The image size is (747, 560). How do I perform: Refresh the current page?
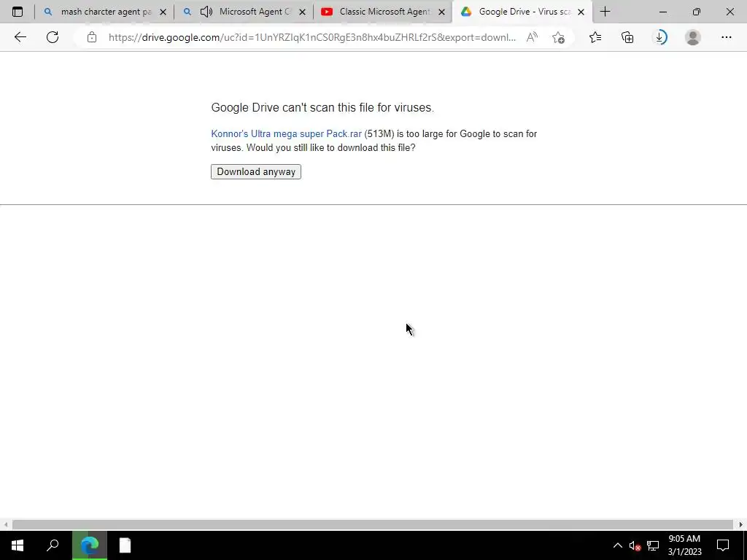[53, 37]
